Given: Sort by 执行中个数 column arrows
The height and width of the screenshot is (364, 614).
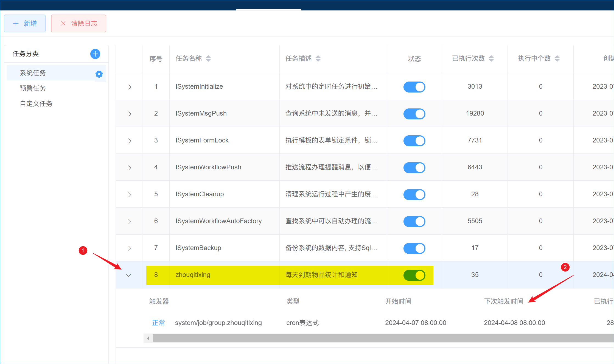Looking at the screenshot, I should pyautogui.click(x=557, y=58).
